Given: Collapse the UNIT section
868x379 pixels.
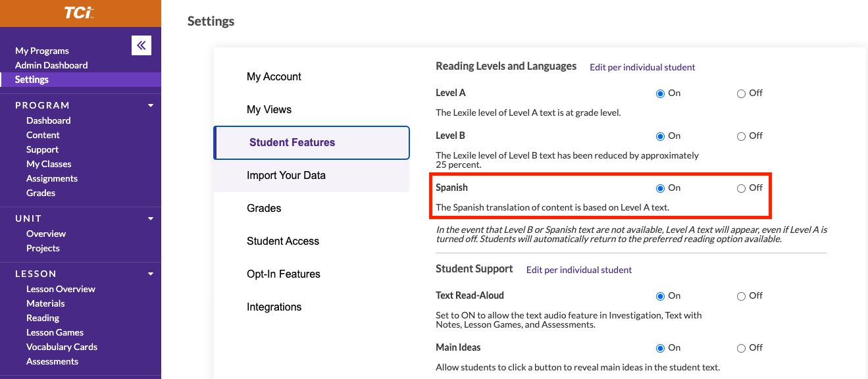Looking at the screenshot, I should pos(150,218).
